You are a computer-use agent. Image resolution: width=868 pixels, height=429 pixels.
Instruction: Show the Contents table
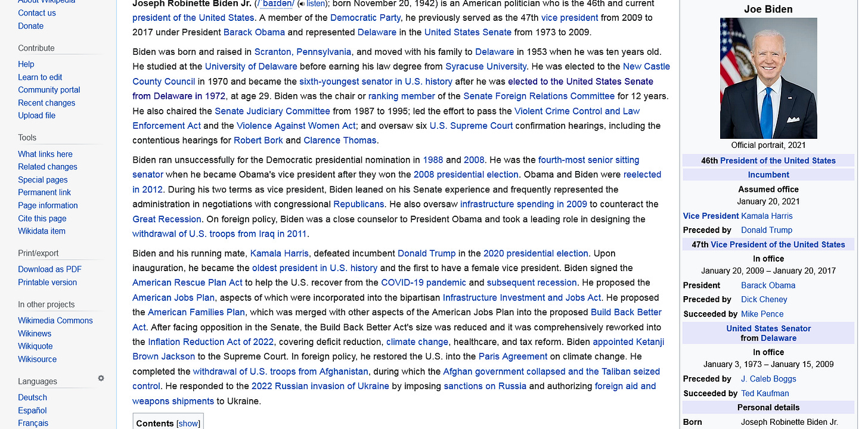pos(188,424)
